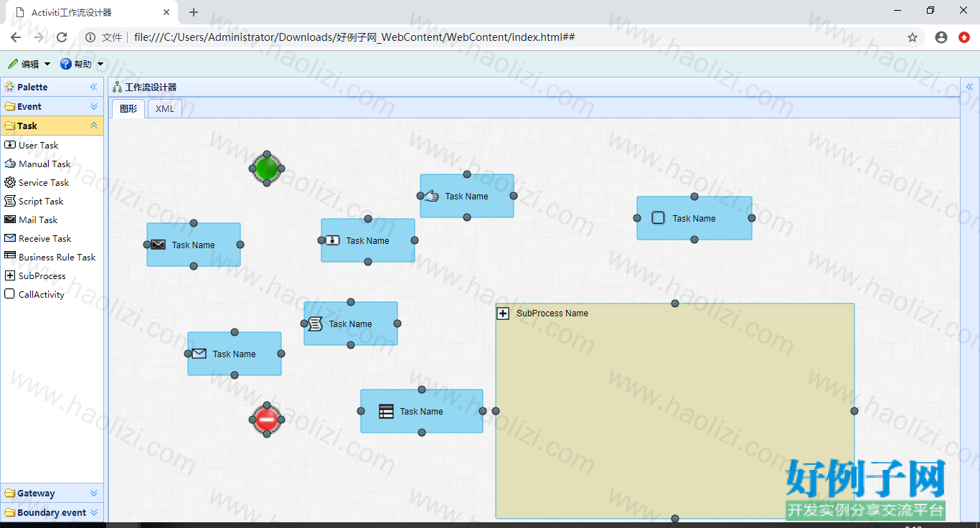The width and height of the screenshot is (980, 528).
Task: Collapse the Task palette section
Action: (x=94, y=126)
